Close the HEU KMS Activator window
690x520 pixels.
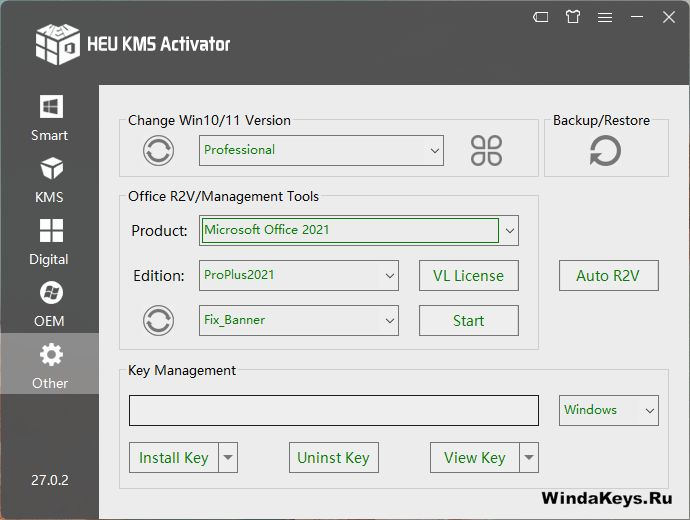coord(669,17)
